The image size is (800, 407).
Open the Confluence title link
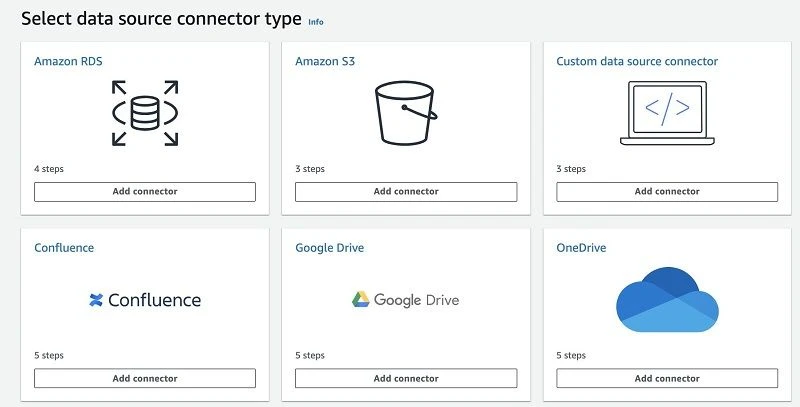click(64, 248)
